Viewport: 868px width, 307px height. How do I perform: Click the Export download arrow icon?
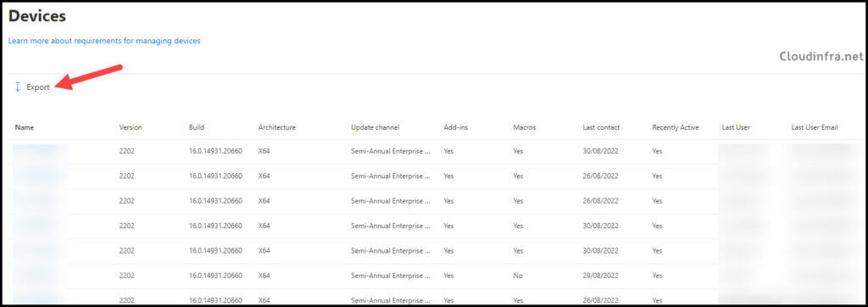17,87
